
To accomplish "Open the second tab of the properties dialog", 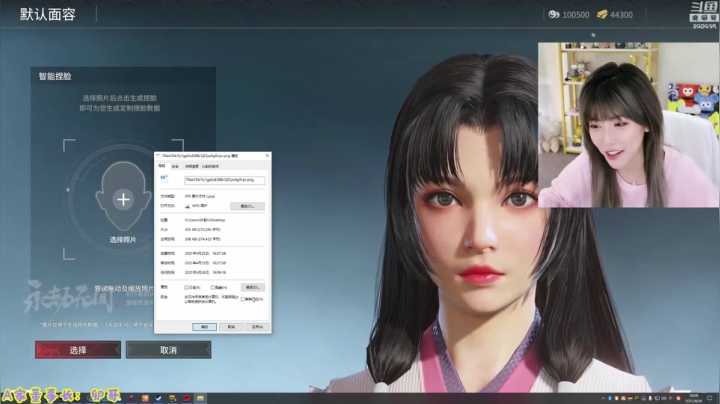I will 175,166.
